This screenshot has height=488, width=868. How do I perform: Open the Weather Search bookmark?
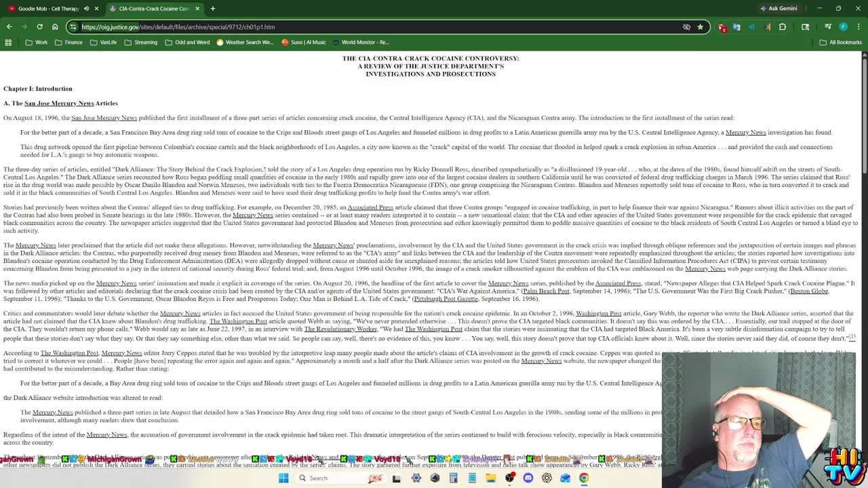[245, 42]
